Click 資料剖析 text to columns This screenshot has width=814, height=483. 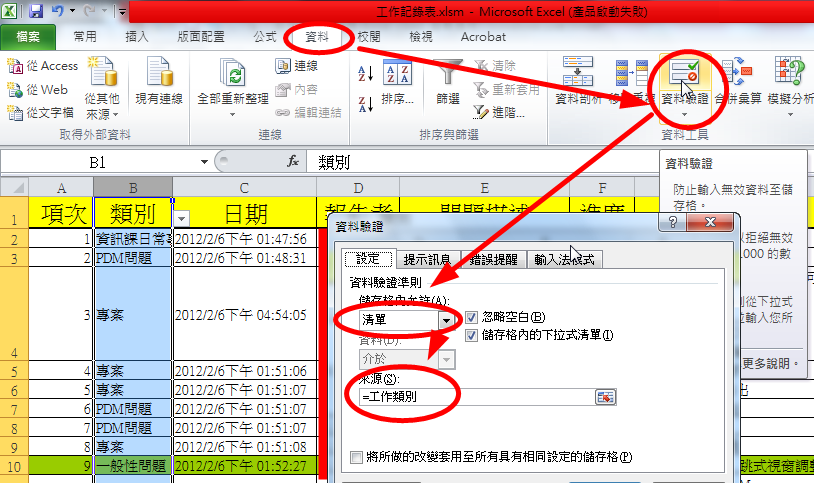[x=578, y=80]
